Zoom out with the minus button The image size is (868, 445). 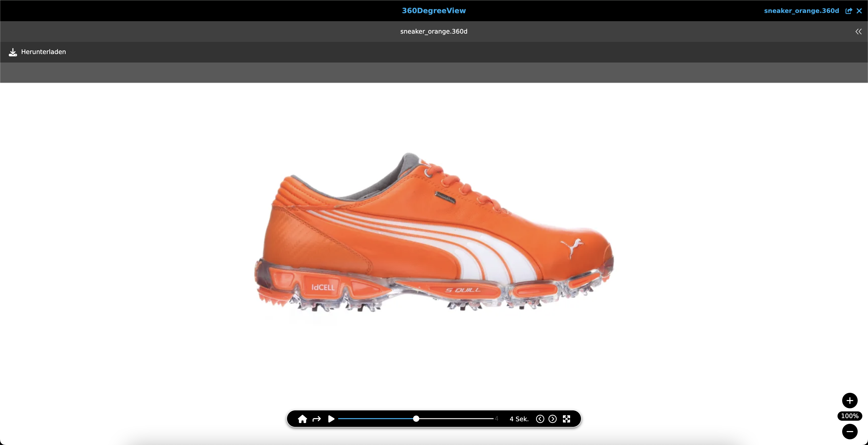tap(849, 431)
